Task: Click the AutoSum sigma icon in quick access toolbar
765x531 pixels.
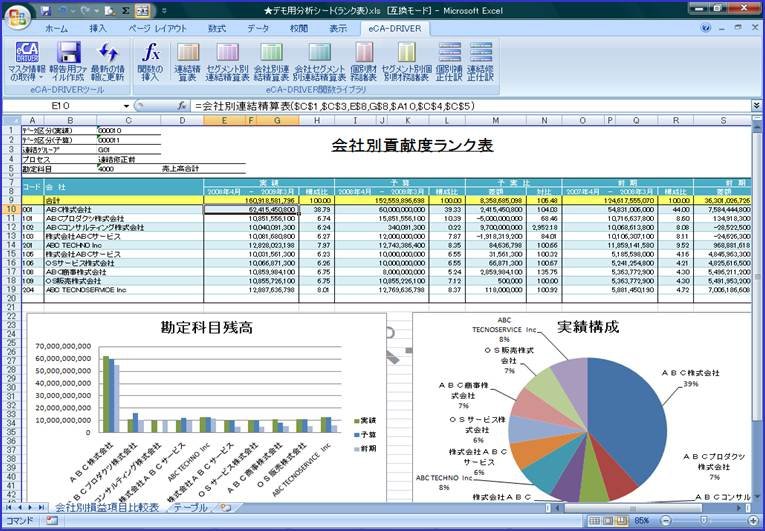Action: (x=124, y=10)
